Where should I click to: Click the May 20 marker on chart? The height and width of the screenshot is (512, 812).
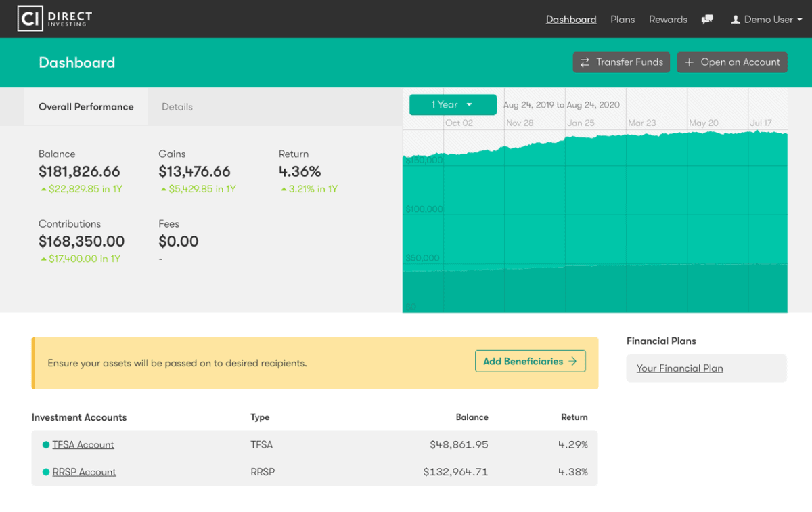tap(703, 123)
